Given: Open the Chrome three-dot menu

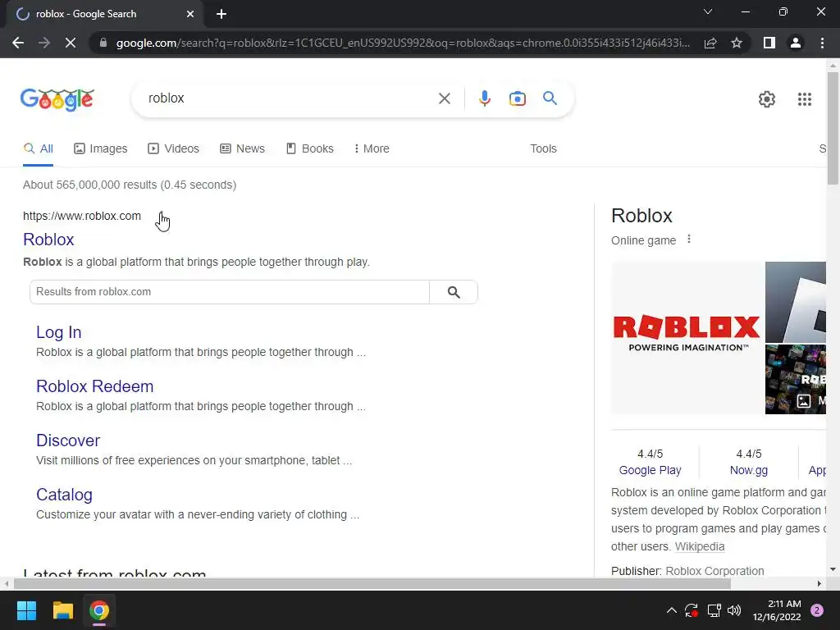Looking at the screenshot, I should [822, 43].
